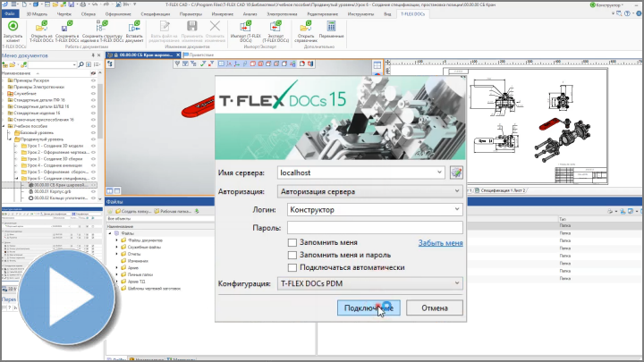Click the server list edit icon beside localhost
This screenshot has height=362, width=644.
click(x=456, y=173)
